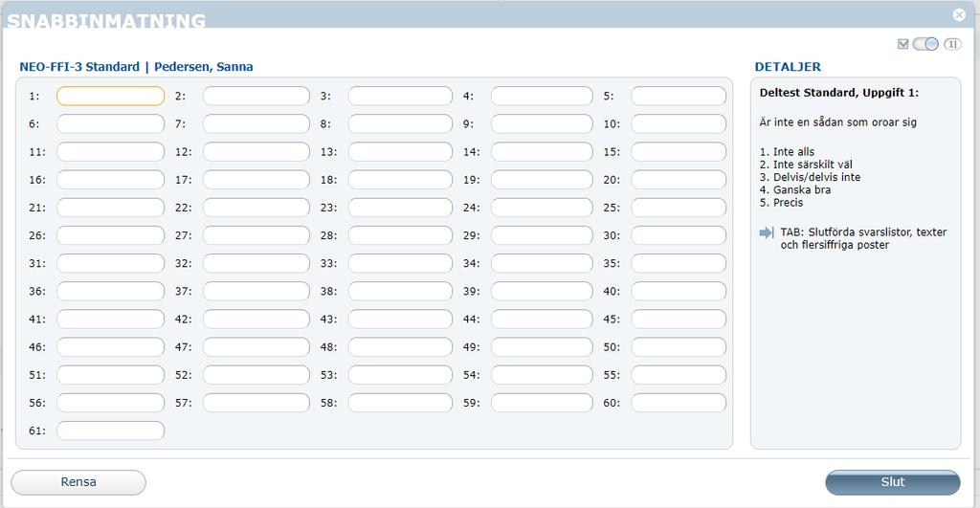
Task: Click the DETALJER panel heading
Action: click(x=788, y=67)
